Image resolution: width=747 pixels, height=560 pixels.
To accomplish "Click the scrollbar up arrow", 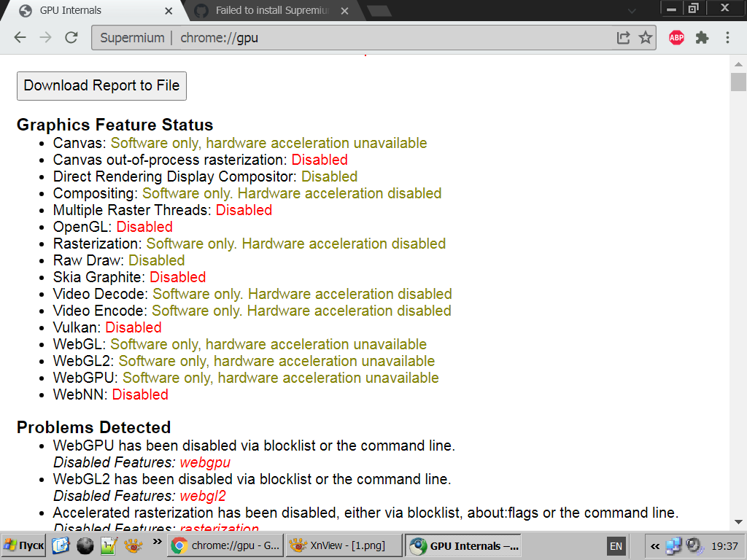I will tap(738, 64).
